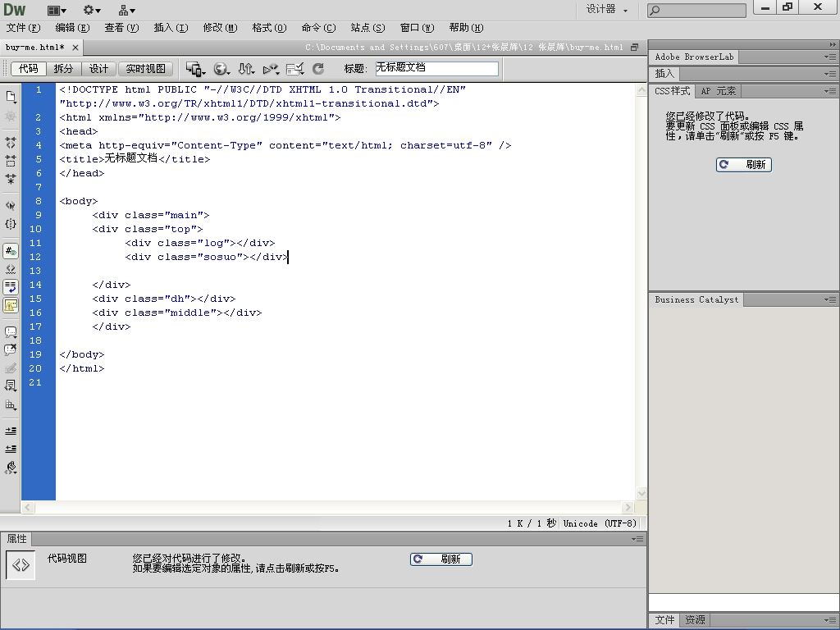Open Format Source Code icon menu
Image resolution: width=840 pixels, height=630 pixels.
[11, 468]
